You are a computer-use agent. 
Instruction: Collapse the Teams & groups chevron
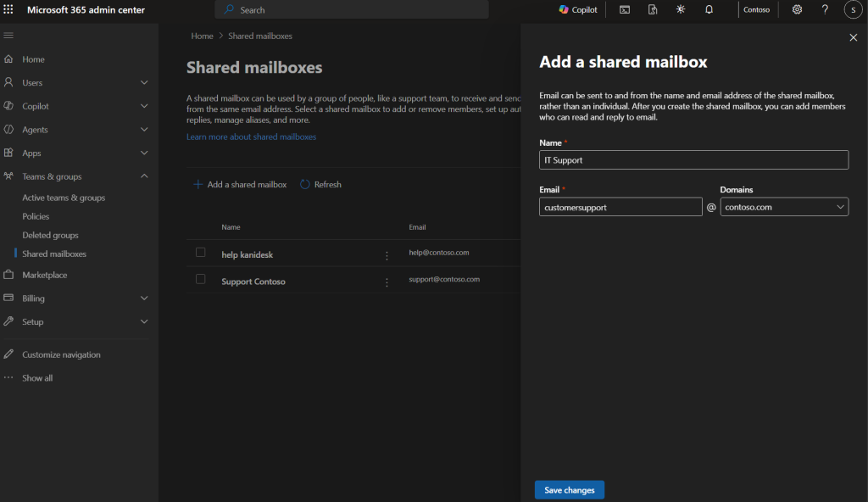click(x=144, y=176)
